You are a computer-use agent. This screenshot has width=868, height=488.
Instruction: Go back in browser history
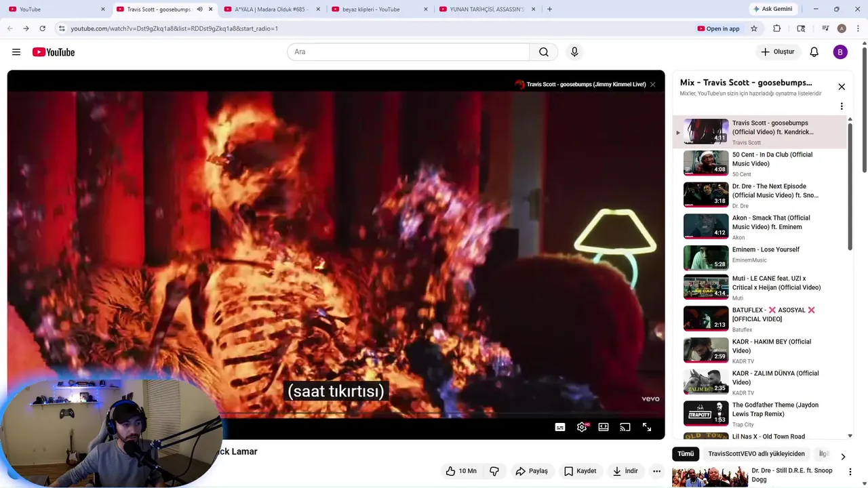click(9, 28)
